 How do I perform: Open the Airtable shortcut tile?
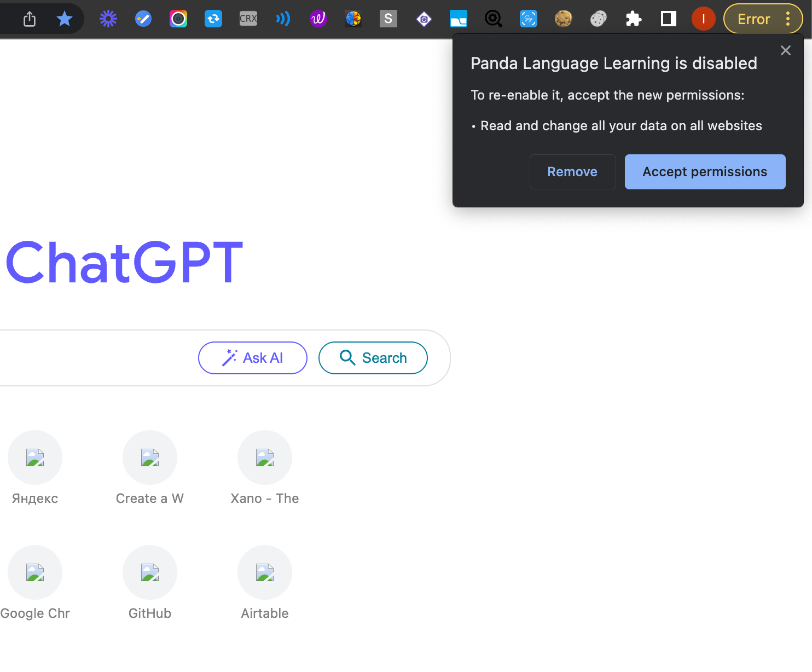pos(265,572)
